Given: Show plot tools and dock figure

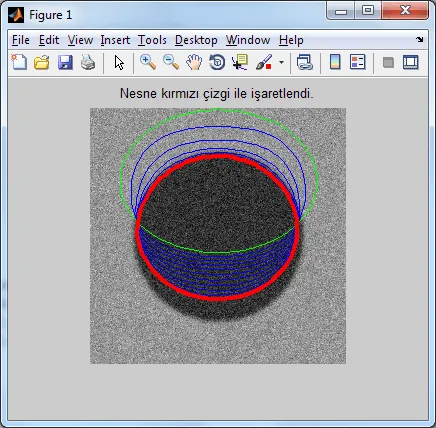Looking at the screenshot, I should [x=410, y=62].
